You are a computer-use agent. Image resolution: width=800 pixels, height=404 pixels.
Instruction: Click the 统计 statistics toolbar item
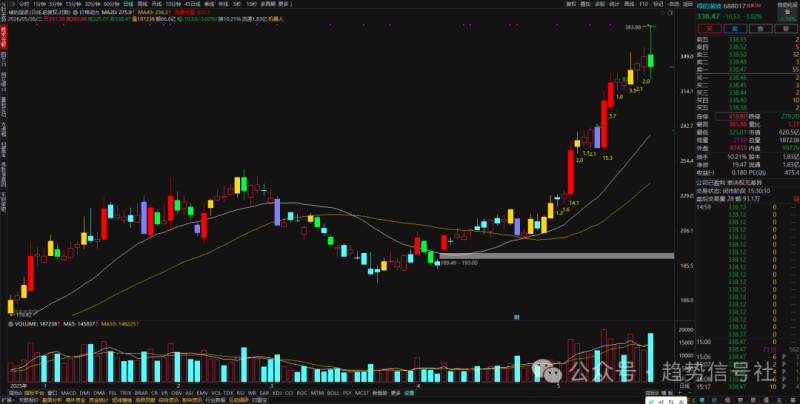(614, 4)
